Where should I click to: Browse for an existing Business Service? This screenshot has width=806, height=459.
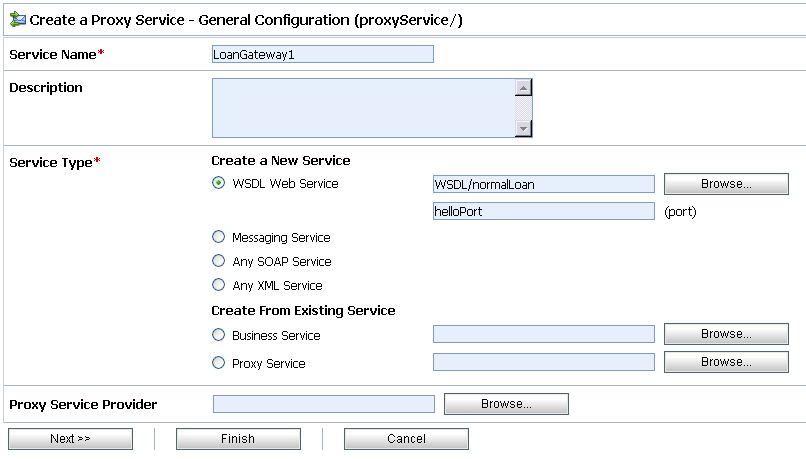coord(726,334)
